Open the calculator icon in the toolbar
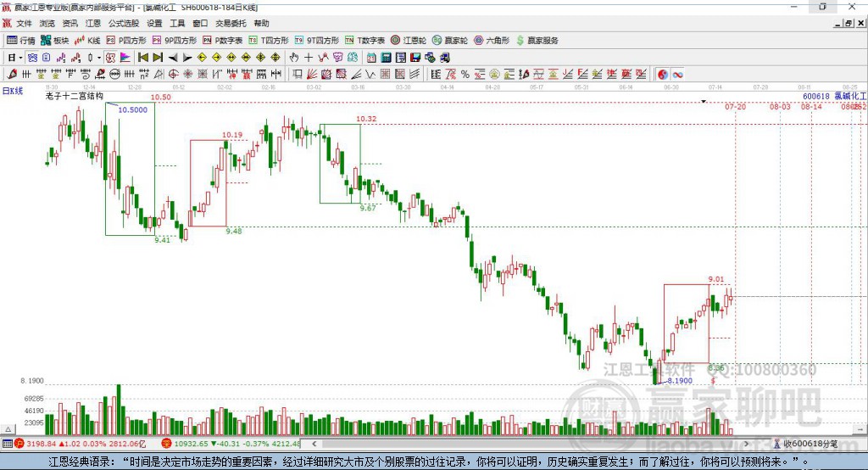Screen dimensions: 868x470 tap(386, 57)
